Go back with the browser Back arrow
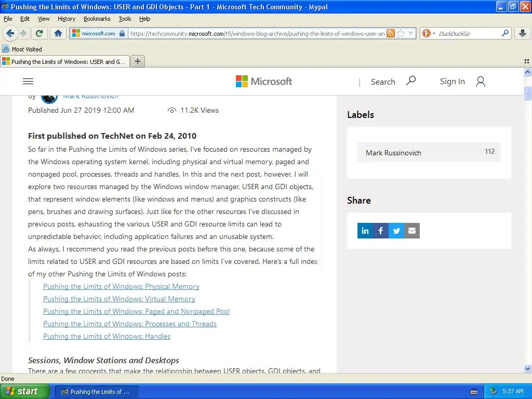The width and height of the screenshot is (532, 399). [10, 33]
